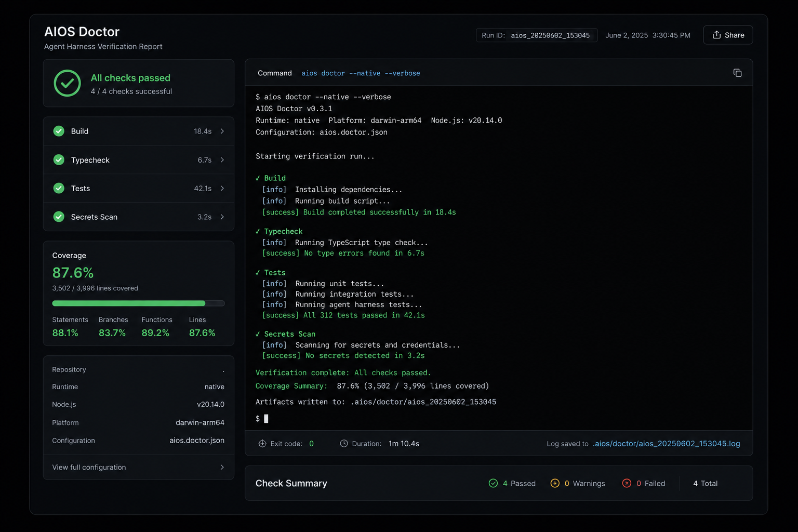Click the green check icon beside Build
Screen dimensions: 798x532
[59, 131]
